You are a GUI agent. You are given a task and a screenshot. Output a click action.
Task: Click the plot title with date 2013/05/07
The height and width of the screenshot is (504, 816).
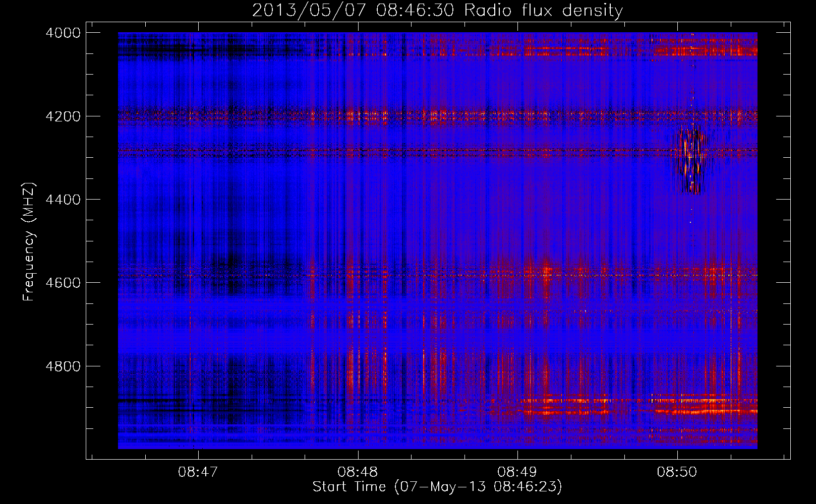pyautogui.click(x=437, y=10)
